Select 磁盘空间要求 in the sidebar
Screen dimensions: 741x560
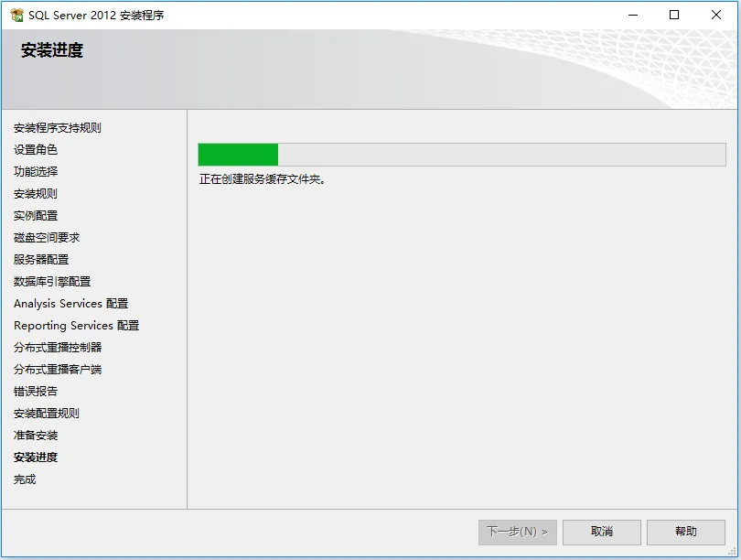[47, 238]
